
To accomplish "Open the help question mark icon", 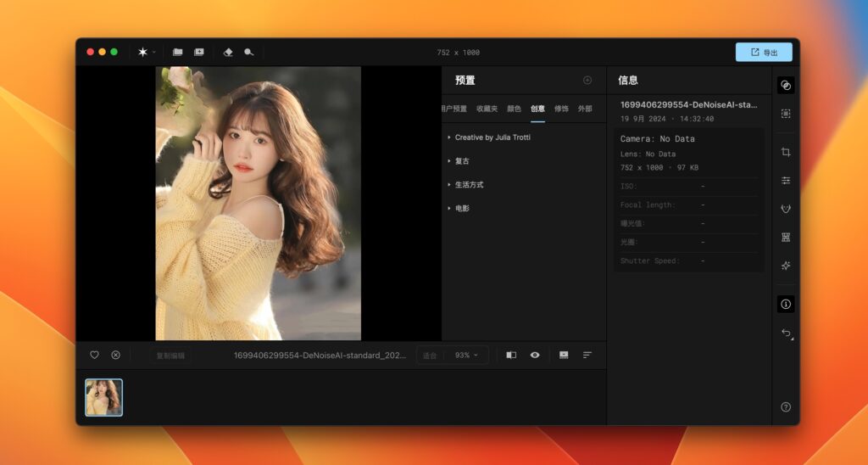I will [x=786, y=406].
